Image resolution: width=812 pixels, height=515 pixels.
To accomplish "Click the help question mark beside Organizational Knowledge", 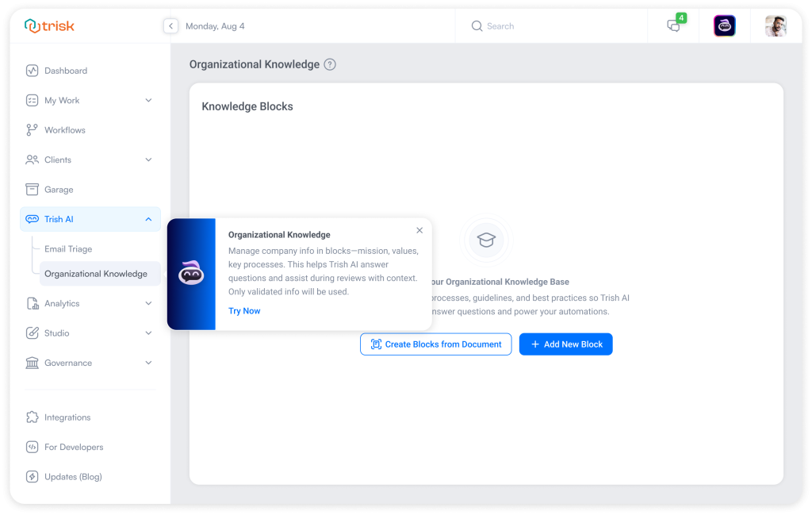I will pos(330,64).
